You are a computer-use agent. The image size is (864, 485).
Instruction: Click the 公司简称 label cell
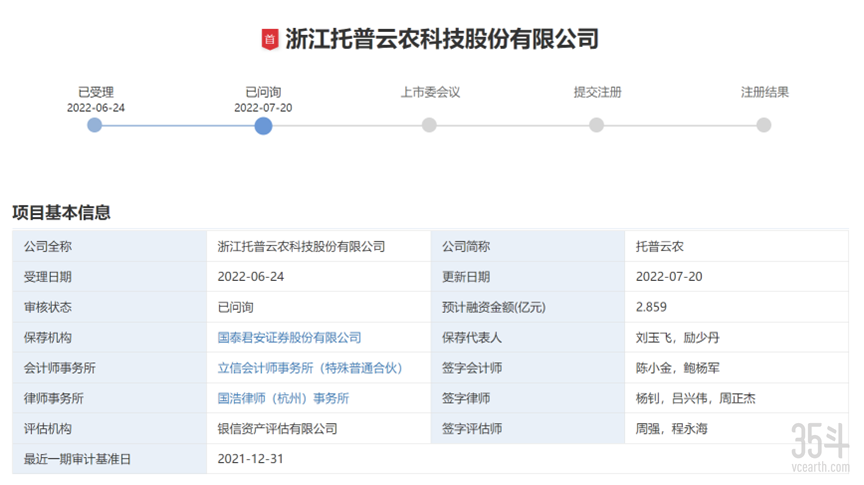pos(528,246)
